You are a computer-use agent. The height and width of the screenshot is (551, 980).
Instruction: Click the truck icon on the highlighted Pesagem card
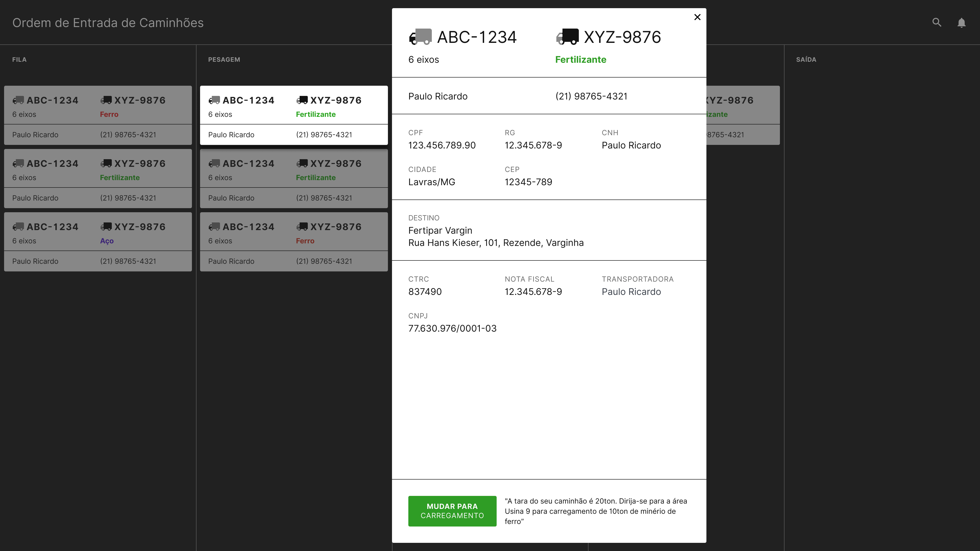tap(214, 100)
